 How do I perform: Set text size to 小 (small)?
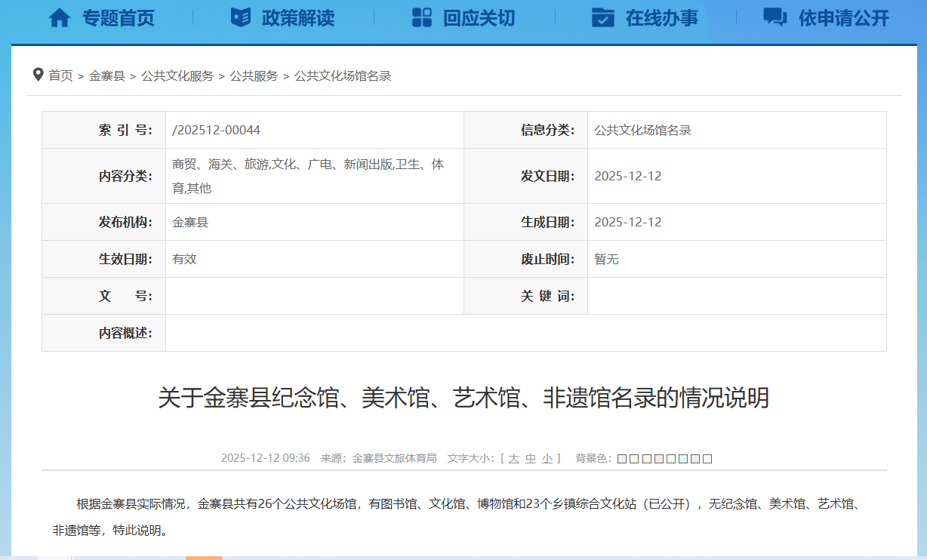[547, 458]
